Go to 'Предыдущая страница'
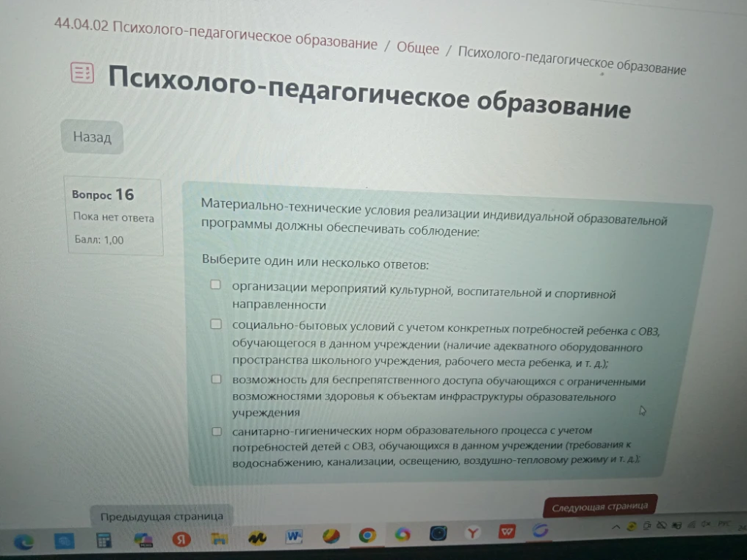This screenshot has width=747, height=560. point(162,516)
